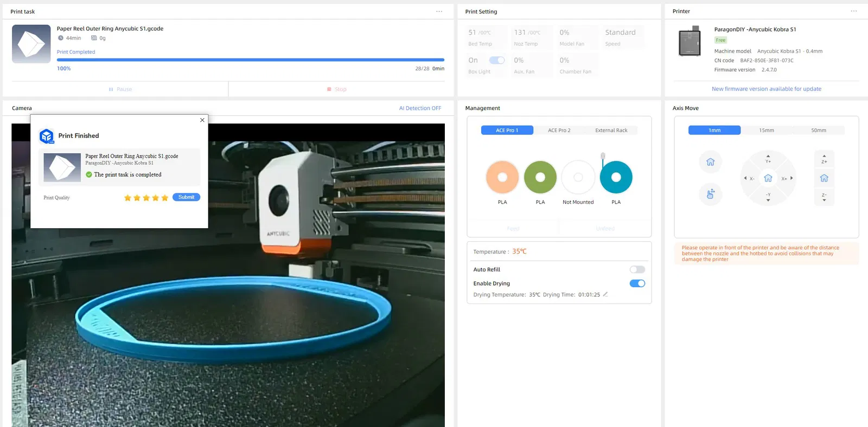Click the Bed Temp setting value
The height and width of the screenshot is (427, 868).
[486, 37]
